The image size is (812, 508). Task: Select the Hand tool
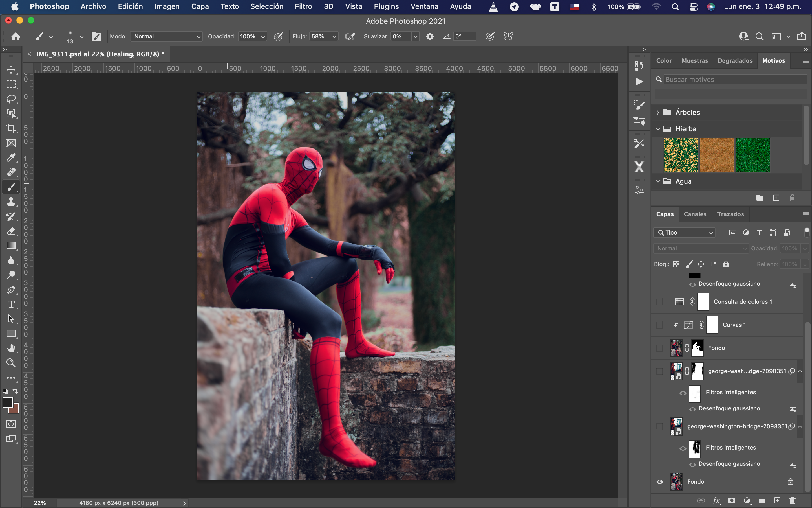point(11,348)
